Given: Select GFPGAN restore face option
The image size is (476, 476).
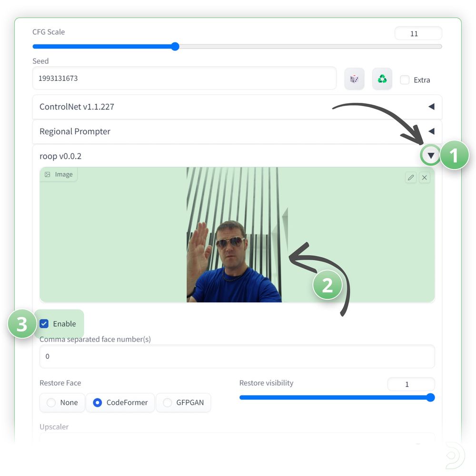Looking at the screenshot, I should (168, 403).
